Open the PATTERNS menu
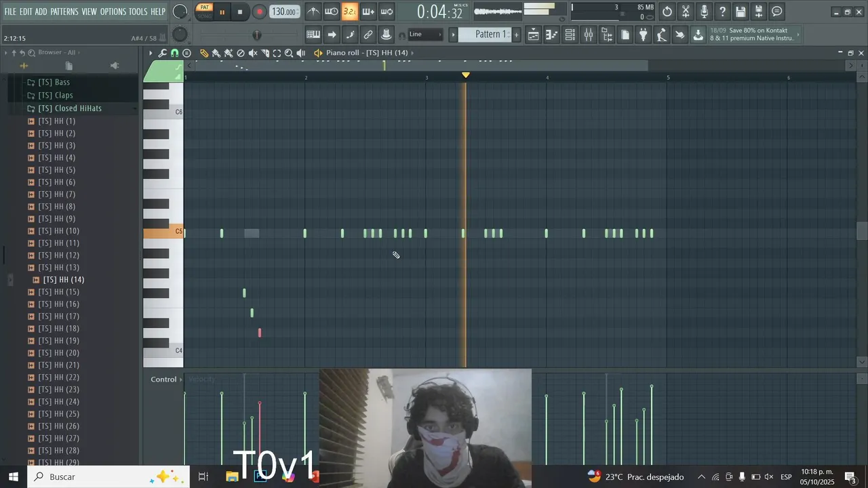Image resolution: width=868 pixels, height=488 pixels. 64,12
